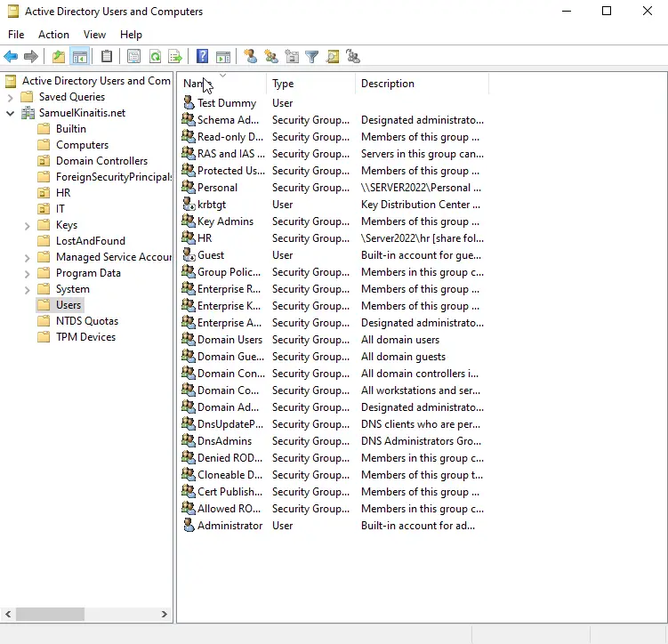Expand the System folder in tree
668x644 pixels.
(x=28, y=289)
